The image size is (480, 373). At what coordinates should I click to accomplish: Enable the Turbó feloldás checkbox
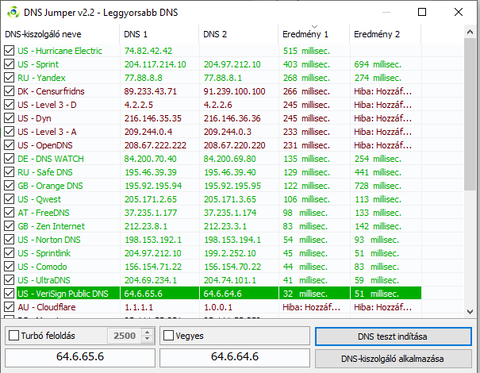point(14,335)
